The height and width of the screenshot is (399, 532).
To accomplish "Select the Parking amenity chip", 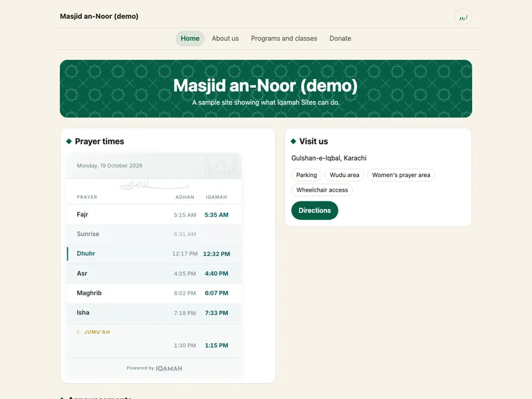I will coord(307,175).
